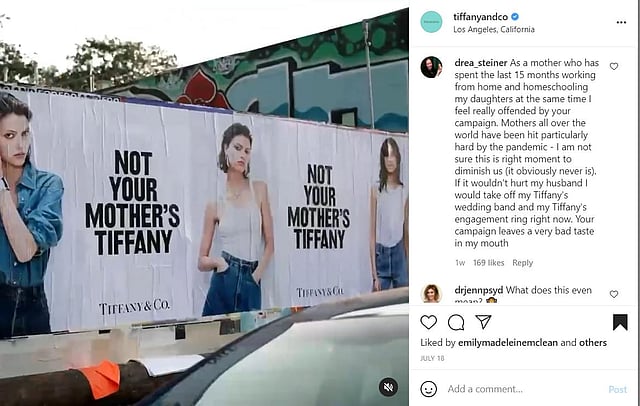Open drjennpsyd's profile picture
The image size is (640, 406).
[x=431, y=294]
